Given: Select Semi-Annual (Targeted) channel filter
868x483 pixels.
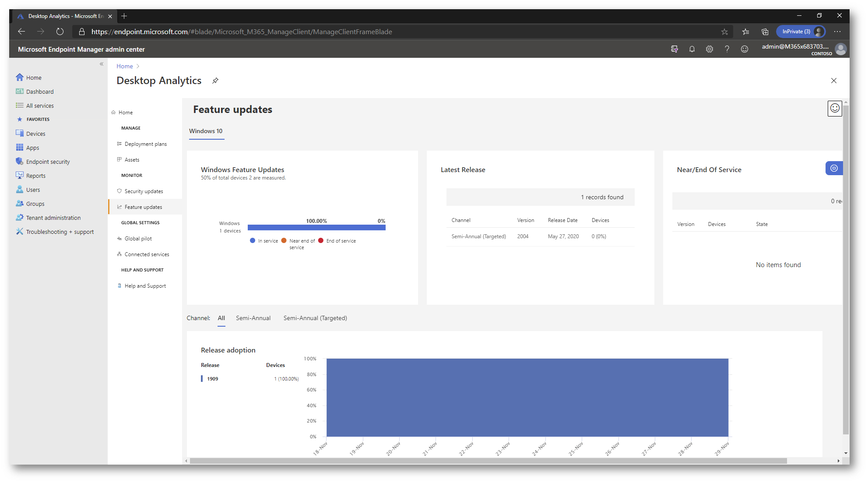Looking at the screenshot, I should [315, 318].
